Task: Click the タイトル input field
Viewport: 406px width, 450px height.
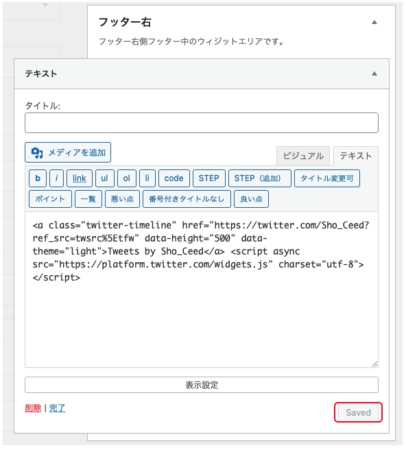Action: 201,123
